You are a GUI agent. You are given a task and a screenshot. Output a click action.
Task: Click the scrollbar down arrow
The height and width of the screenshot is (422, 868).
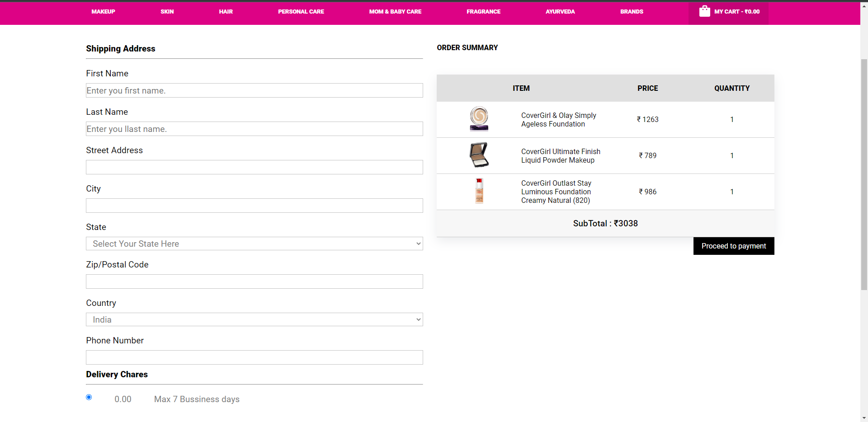(863, 418)
